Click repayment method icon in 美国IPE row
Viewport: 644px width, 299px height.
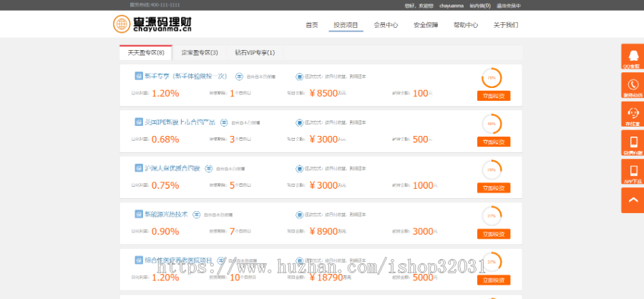299,122
